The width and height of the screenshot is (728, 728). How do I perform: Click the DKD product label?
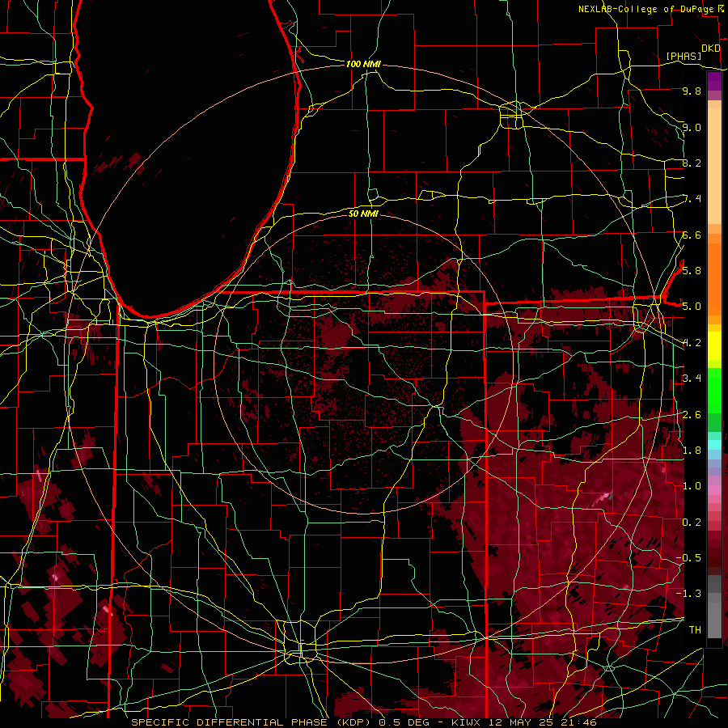711,49
